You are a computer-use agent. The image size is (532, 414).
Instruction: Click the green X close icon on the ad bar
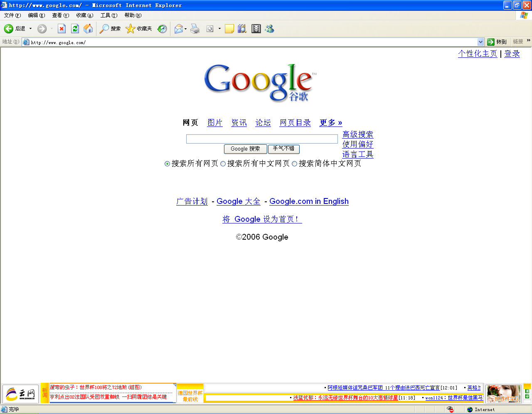pos(527,391)
